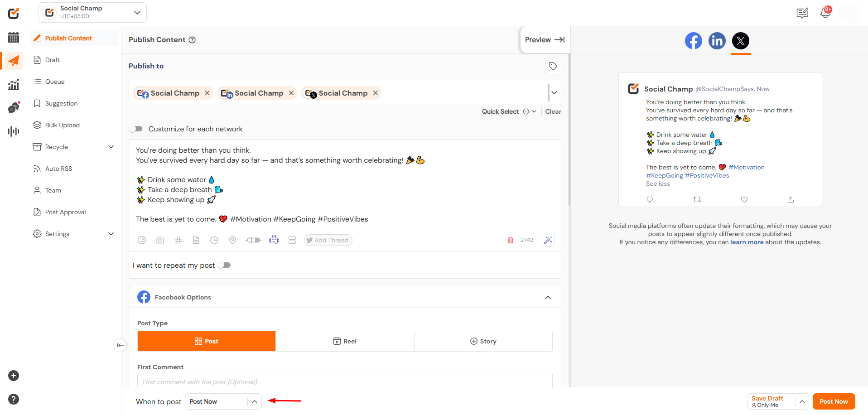
Task: Click the Publish Content help info icon
Action: click(192, 40)
